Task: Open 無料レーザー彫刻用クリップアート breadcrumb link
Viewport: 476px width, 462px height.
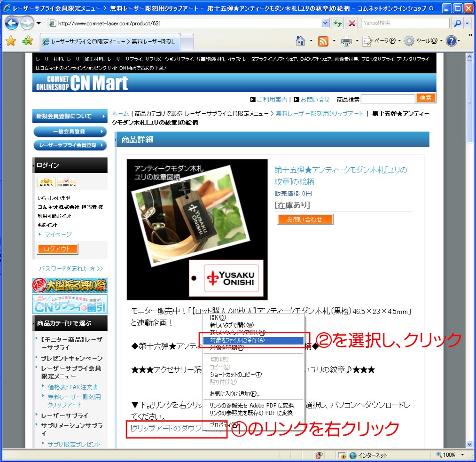Action: click(x=319, y=114)
